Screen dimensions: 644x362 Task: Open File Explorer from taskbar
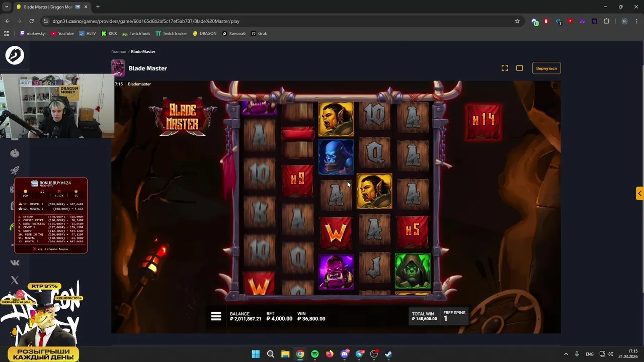click(285, 354)
